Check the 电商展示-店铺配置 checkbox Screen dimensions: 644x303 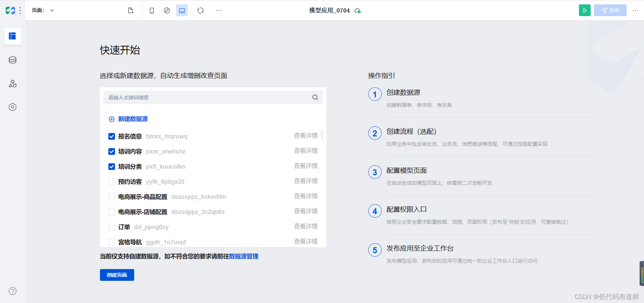(x=112, y=212)
